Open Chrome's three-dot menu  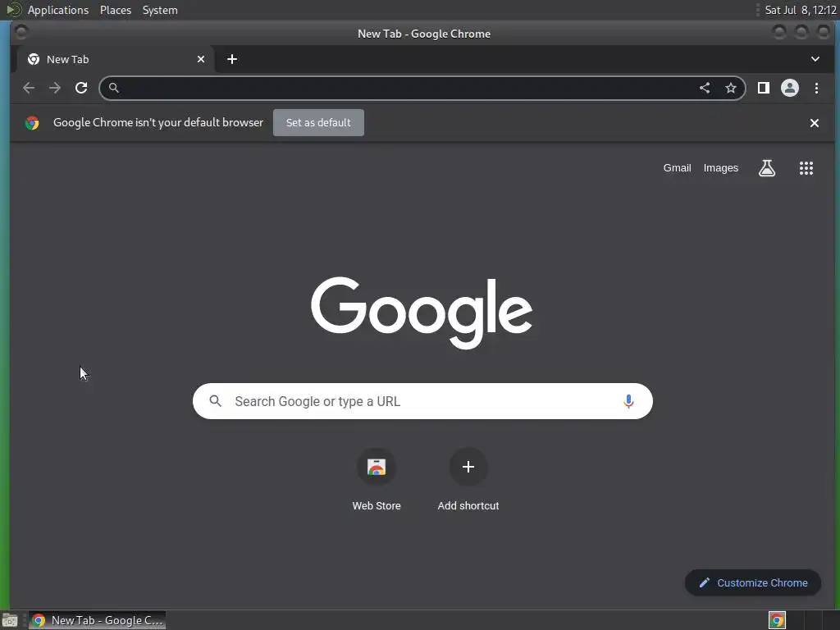tap(816, 88)
